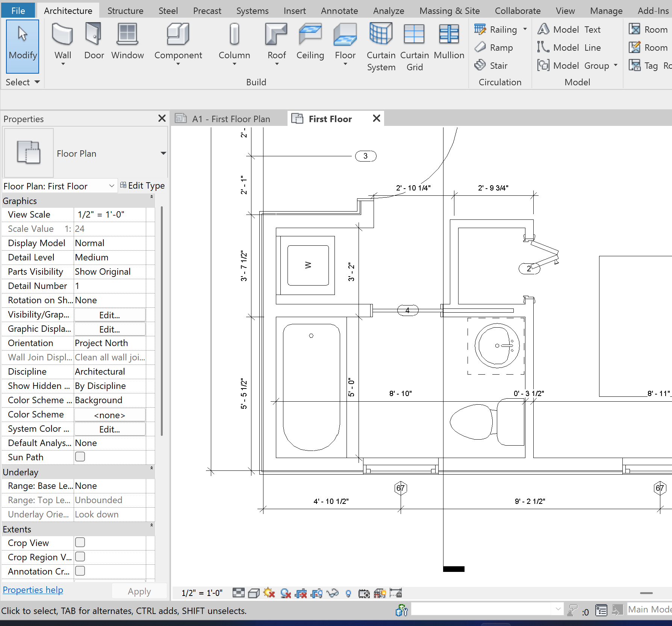The image size is (672, 626).
Task: Open the Floor Plan type selector dropdown
Action: pyautogui.click(x=163, y=153)
